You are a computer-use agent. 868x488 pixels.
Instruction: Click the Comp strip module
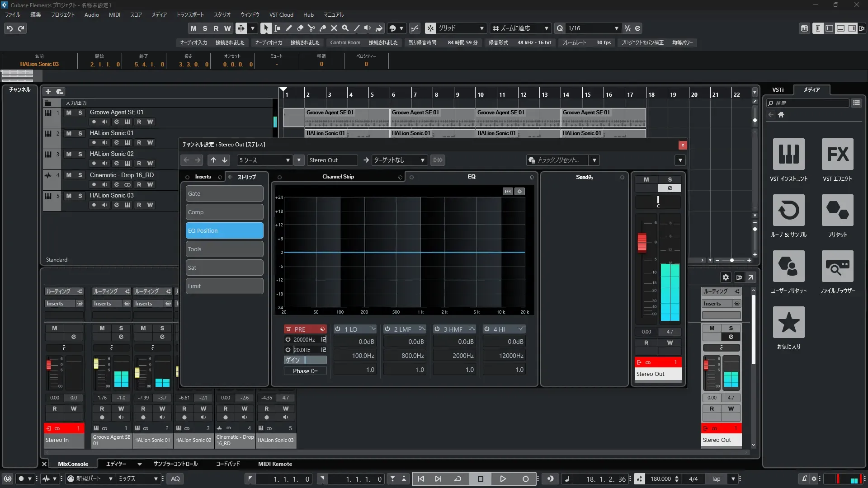[x=224, y=212]
